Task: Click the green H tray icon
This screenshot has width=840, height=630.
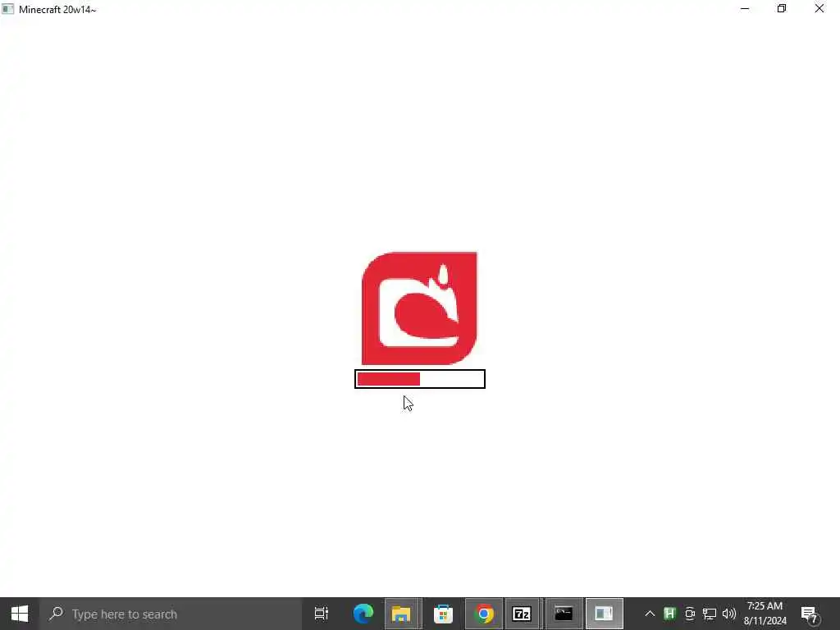Action: coord(669,614)
